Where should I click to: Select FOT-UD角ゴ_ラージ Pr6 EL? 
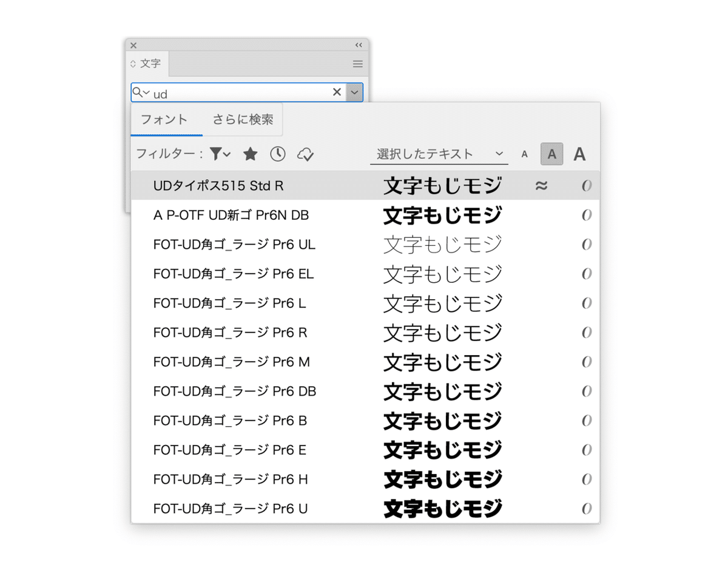click(x=365, y=274)
